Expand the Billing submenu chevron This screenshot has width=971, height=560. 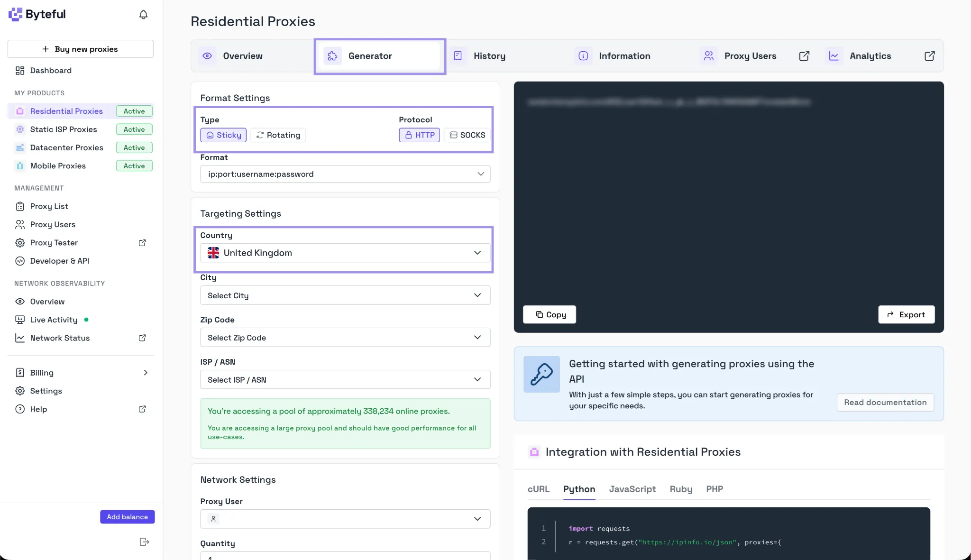pos(146,373)
